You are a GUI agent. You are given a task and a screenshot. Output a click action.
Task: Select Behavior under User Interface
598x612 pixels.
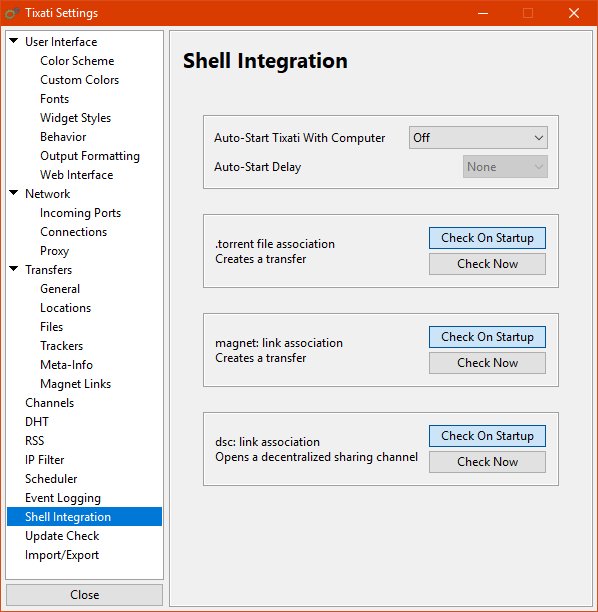pos(63,137)
